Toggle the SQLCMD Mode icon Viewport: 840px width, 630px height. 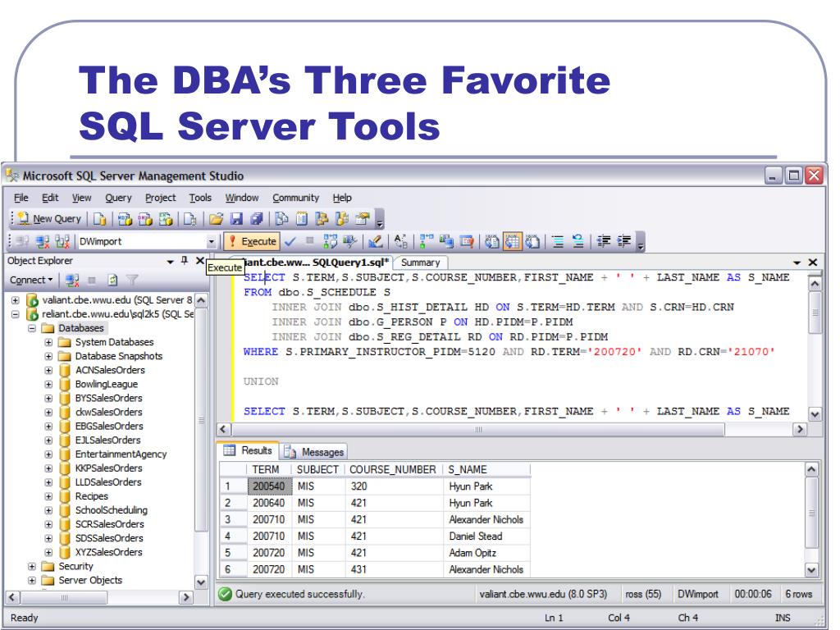[x=467, y=242]
